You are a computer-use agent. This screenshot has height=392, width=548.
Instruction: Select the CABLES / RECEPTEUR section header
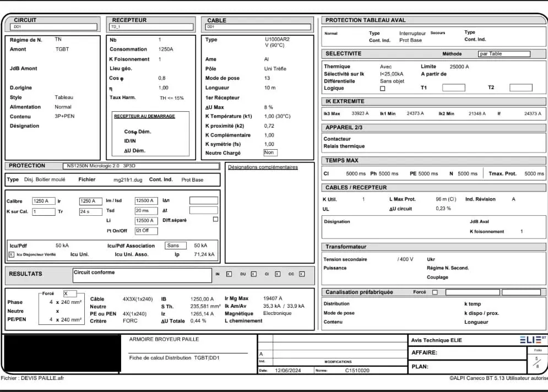click(433, 188)
